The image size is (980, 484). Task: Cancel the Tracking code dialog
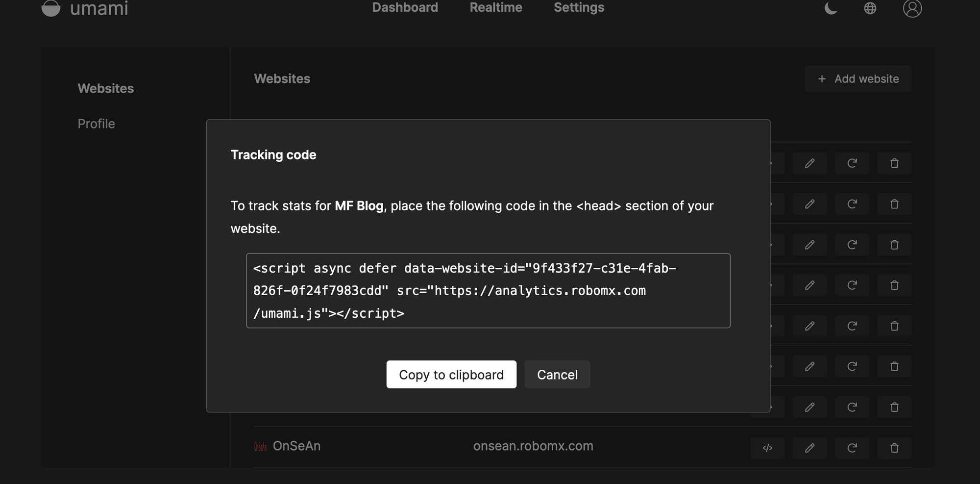(x=557, y=375)
